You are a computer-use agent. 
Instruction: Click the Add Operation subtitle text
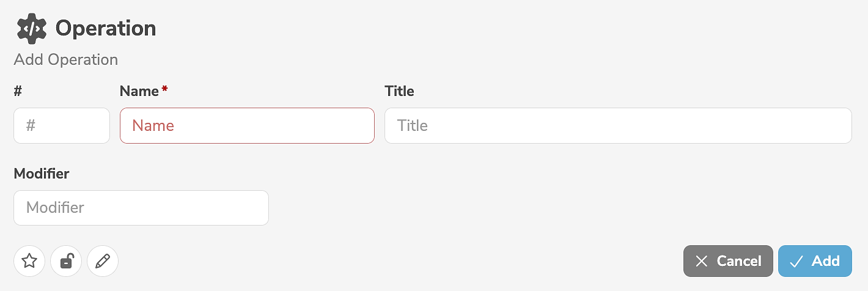coord(66,60)
